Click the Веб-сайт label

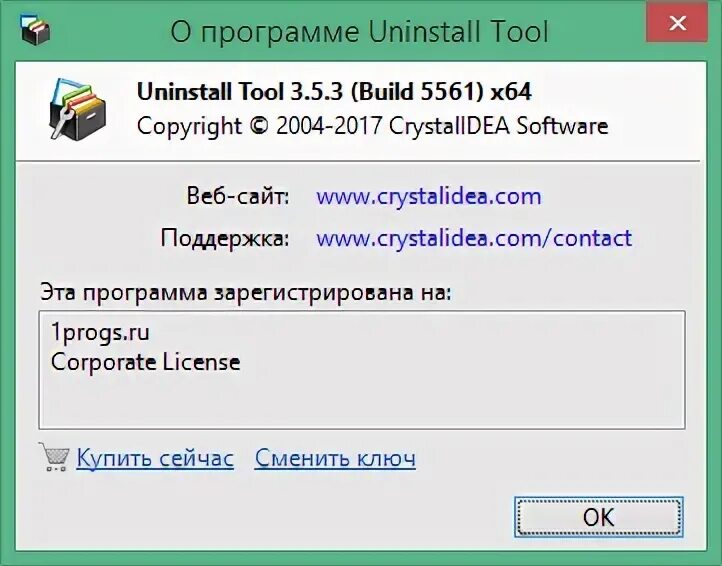click(237, 196)
